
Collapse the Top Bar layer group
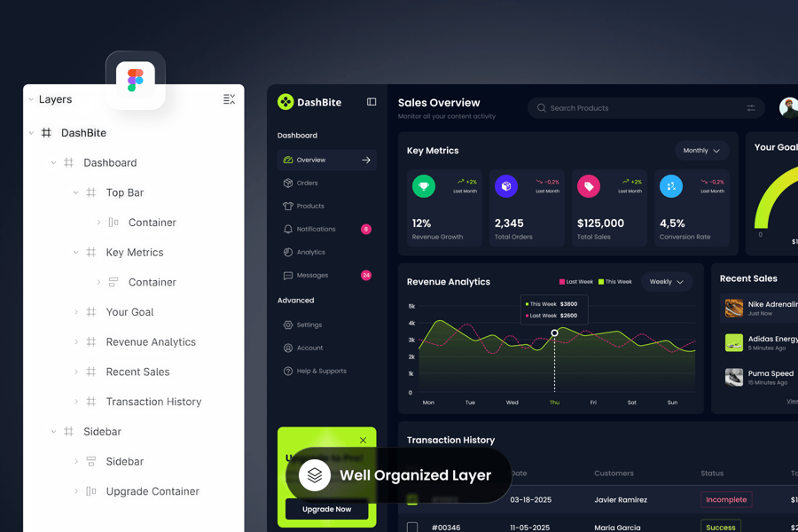pos(76,192)
